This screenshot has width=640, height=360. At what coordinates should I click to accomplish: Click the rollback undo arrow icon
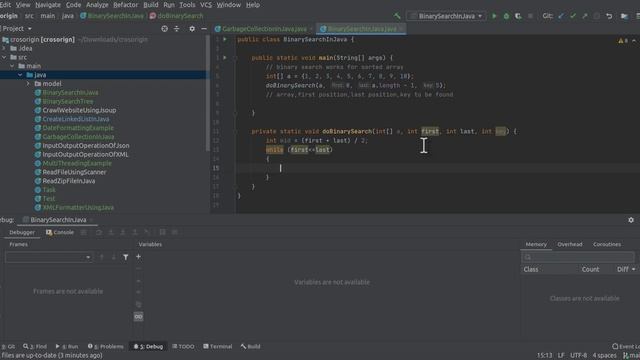tap(609, 16)
